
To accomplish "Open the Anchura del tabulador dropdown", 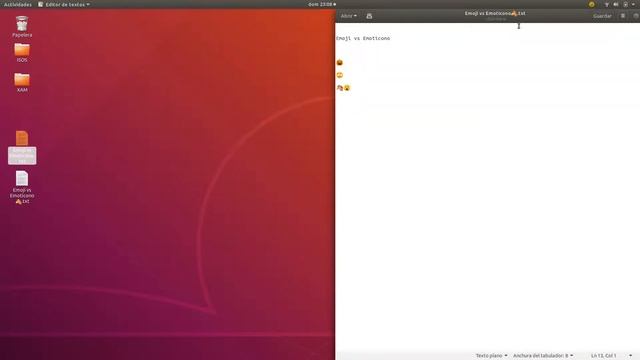I will tap(543, 356).
